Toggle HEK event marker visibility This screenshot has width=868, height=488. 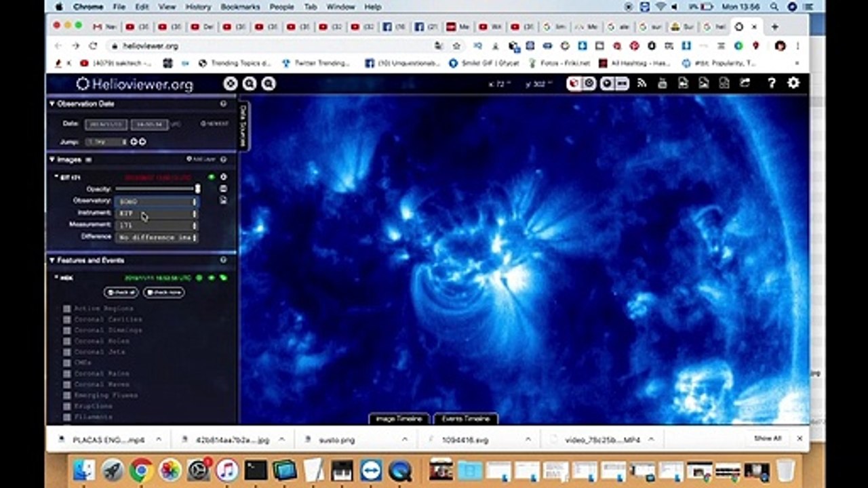212,278
